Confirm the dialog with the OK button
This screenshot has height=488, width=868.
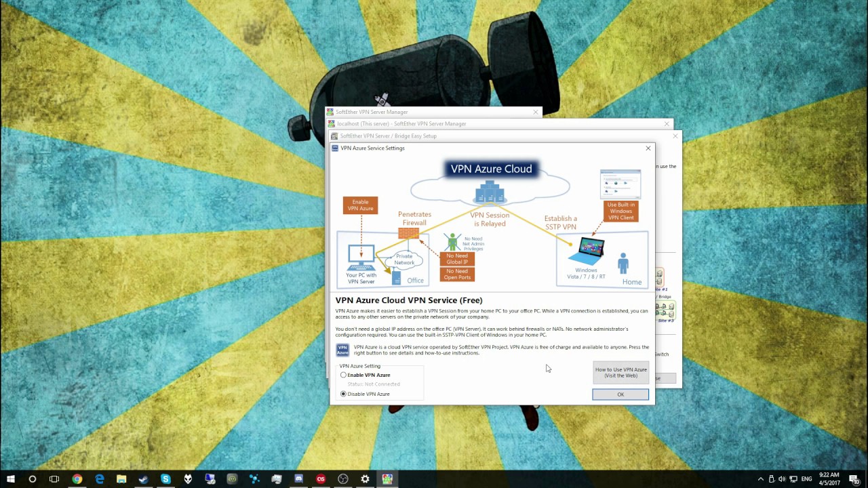click(620, 394)
